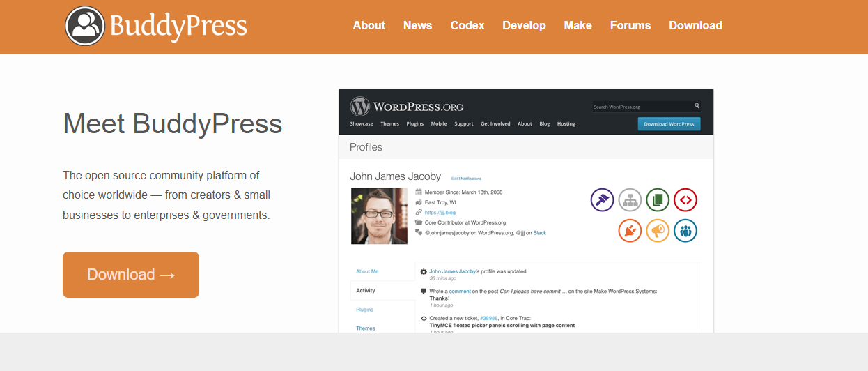Image resolution: width=868 pixels, height=371 pixels.
Task: Click the code icon beside Created a new ticket
Action: [424, 318]
